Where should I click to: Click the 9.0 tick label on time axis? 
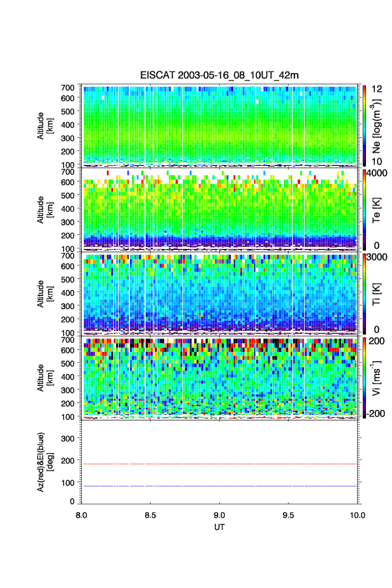[220, 514]
